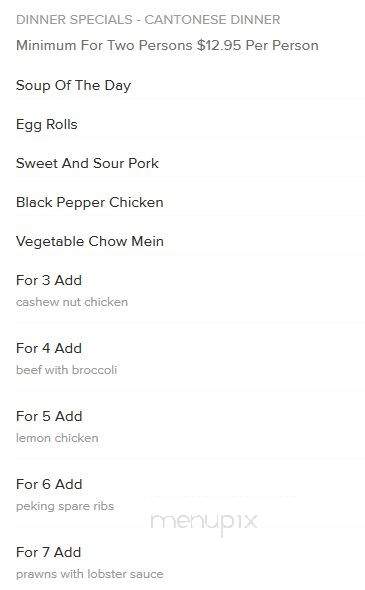This screenshot has width=365, height=590.
Task: Choose the Vegetable Chow Mein item
Action: 90,242
